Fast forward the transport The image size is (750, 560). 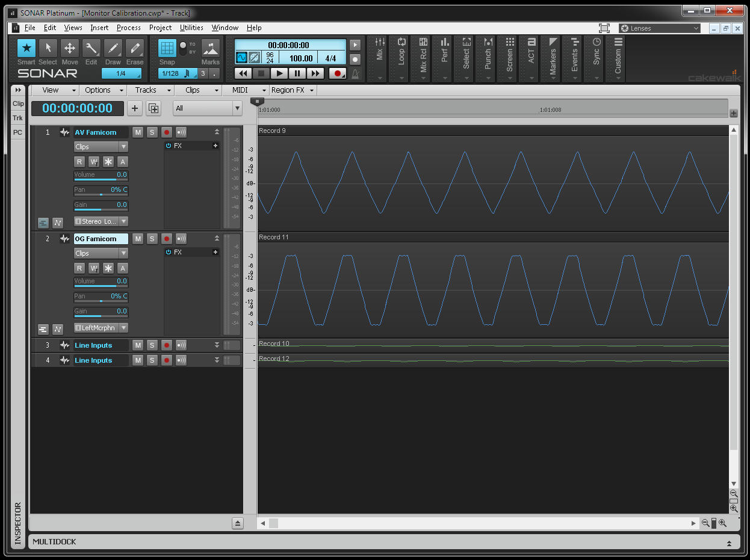coord(315,73)
